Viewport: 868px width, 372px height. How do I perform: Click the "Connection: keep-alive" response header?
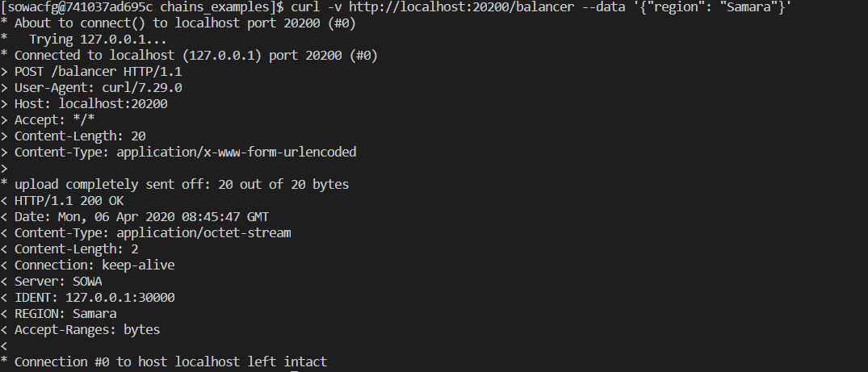click(94, 265)
